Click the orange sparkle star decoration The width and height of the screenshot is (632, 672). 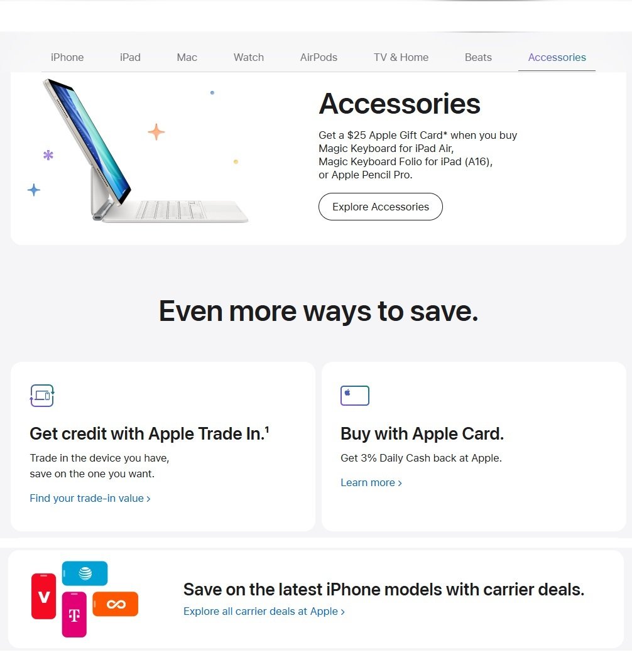(156, 132)
